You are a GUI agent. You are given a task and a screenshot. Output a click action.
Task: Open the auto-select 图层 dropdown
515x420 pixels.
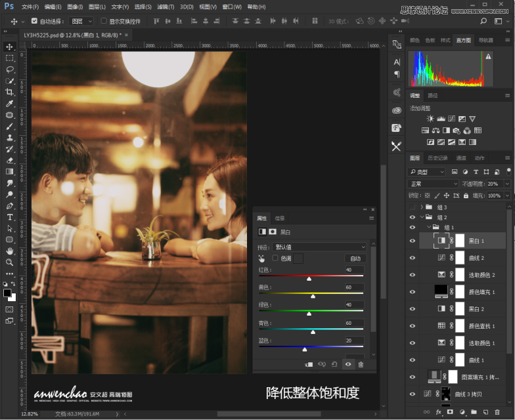[x=81, y=21]
